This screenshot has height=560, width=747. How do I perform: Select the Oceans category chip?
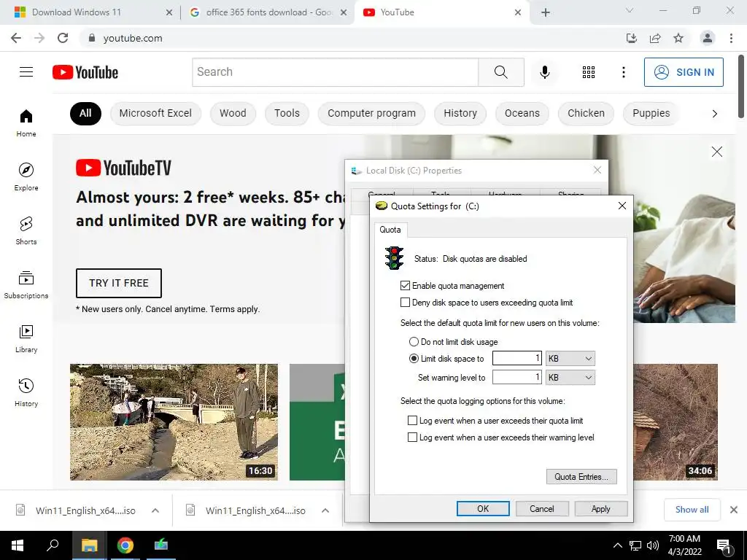522,113
